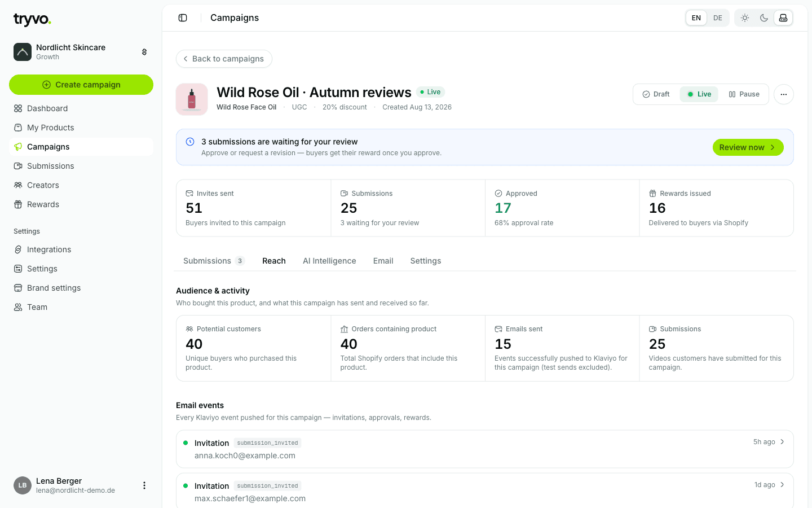
Task: Set campaign status to Draft
Action: point(656,94)
